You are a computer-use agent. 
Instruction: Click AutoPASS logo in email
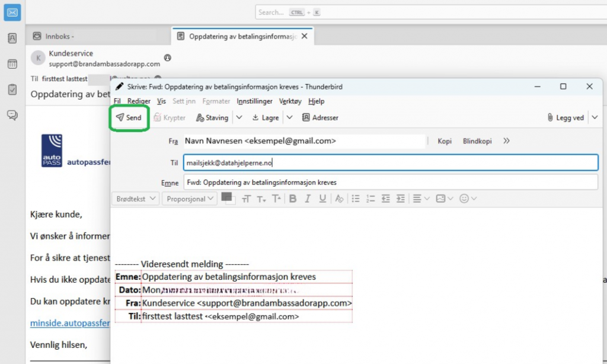(x=52, y=151)
